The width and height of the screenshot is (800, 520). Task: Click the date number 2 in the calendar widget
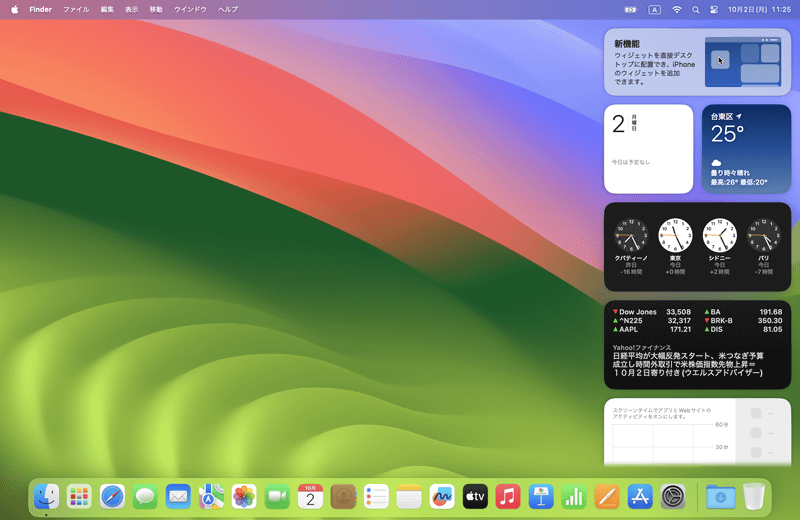[618, 124]
